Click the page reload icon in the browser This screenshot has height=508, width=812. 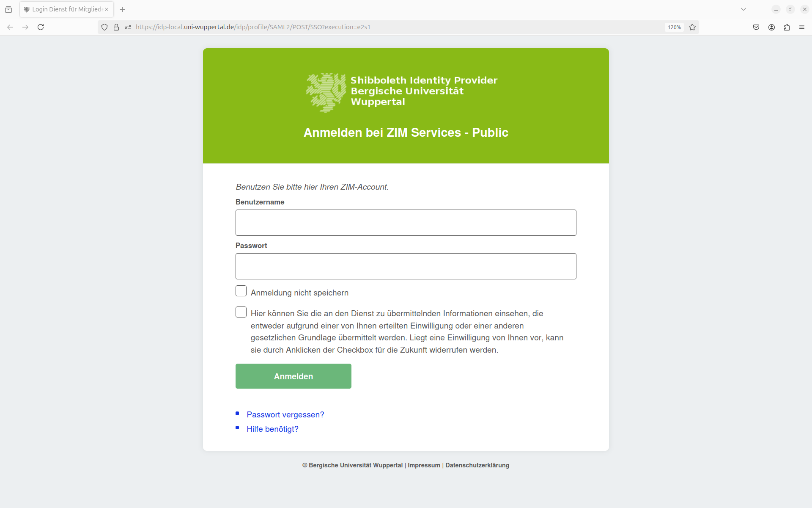(x=40, y=27)
